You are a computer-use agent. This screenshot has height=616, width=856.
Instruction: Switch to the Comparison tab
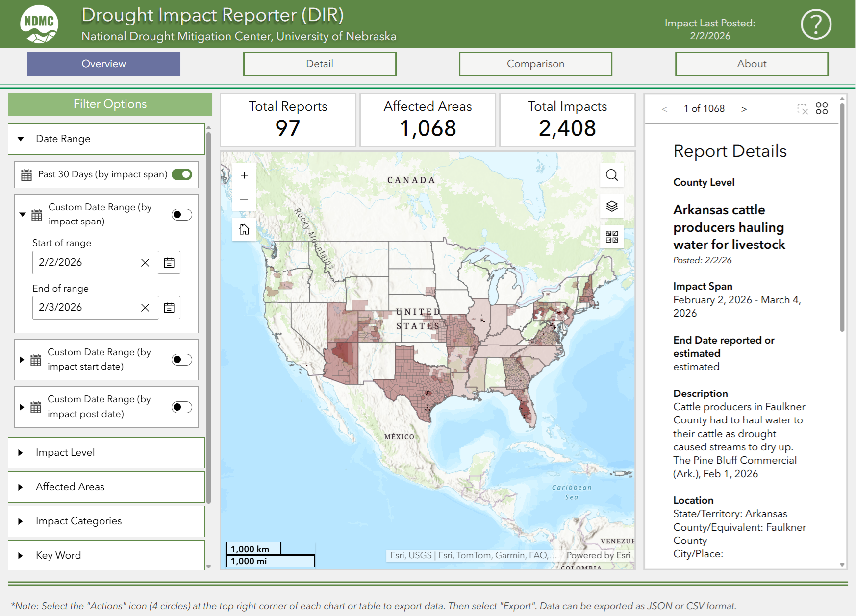tap(535, 64)
